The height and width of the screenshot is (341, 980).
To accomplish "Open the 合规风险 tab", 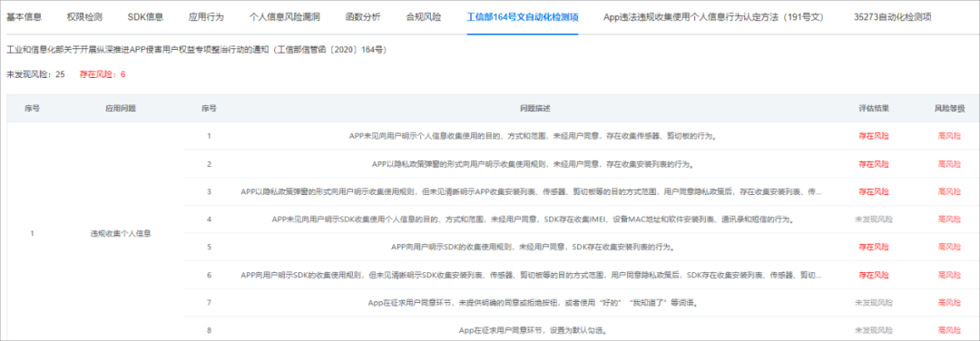I will 423,17.
